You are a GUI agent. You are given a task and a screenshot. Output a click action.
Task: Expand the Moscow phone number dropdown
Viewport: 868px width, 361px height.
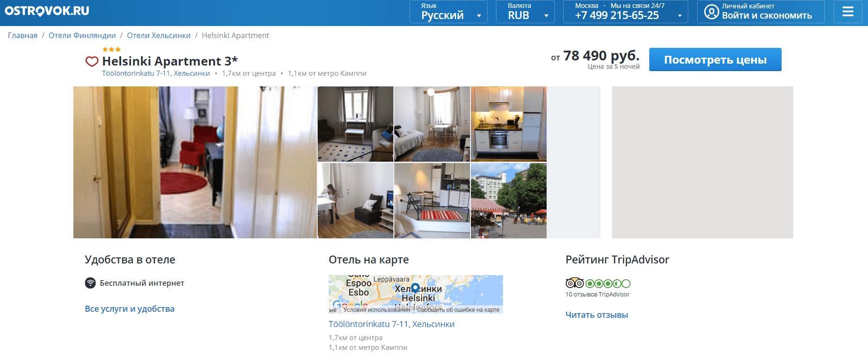[x=625, y=12]
